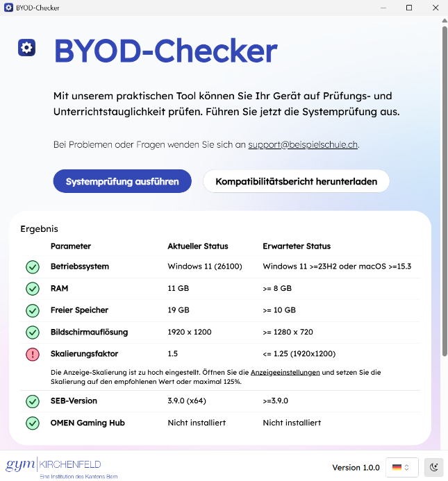Open the German flag language dropdown
Viewport: 448px width, 481px height.
401,467
